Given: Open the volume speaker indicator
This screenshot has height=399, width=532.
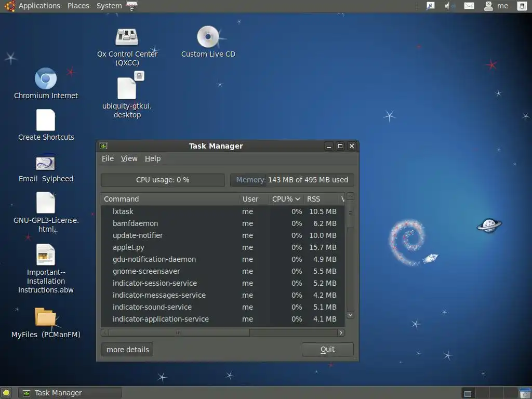Looking at the screenshot, I should (x=449, y=6).
